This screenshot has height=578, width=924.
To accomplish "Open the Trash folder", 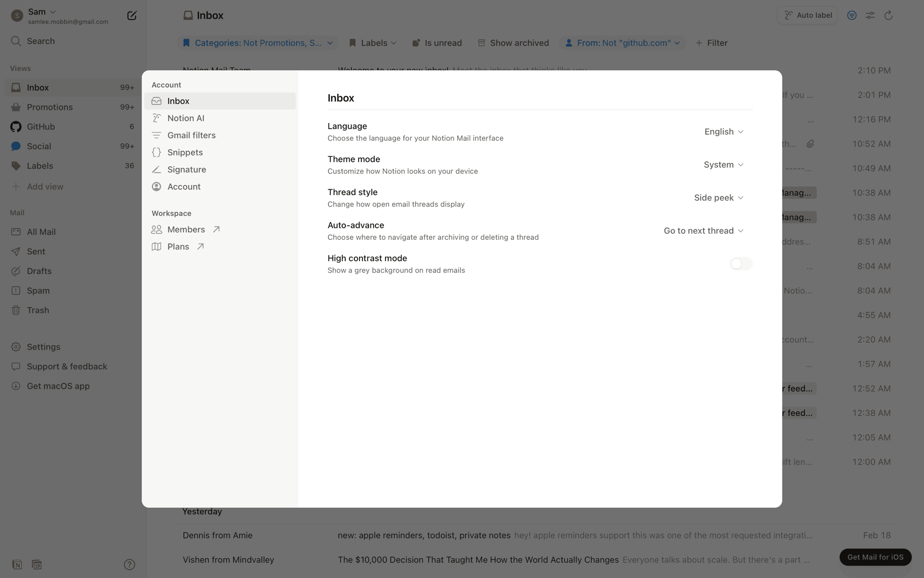I will pyautogui.click(x=73, y=310).
